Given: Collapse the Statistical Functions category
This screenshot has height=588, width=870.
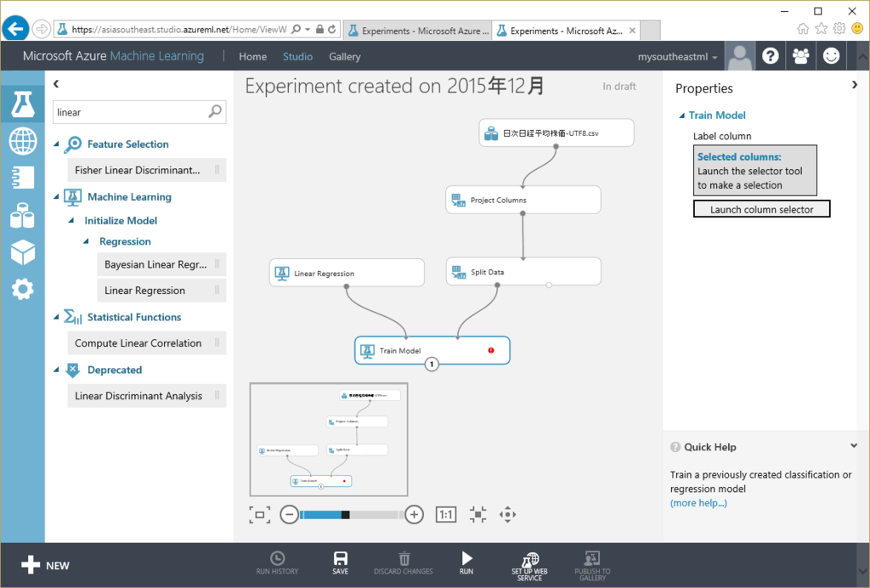Looking at the screenshot, I should coord(56,317).
